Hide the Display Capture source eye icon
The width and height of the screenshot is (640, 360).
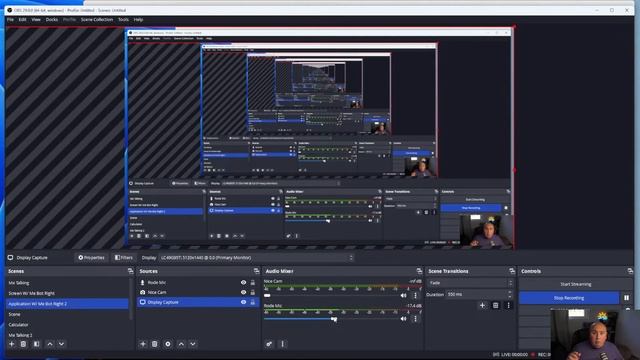(x=244, y=302)
